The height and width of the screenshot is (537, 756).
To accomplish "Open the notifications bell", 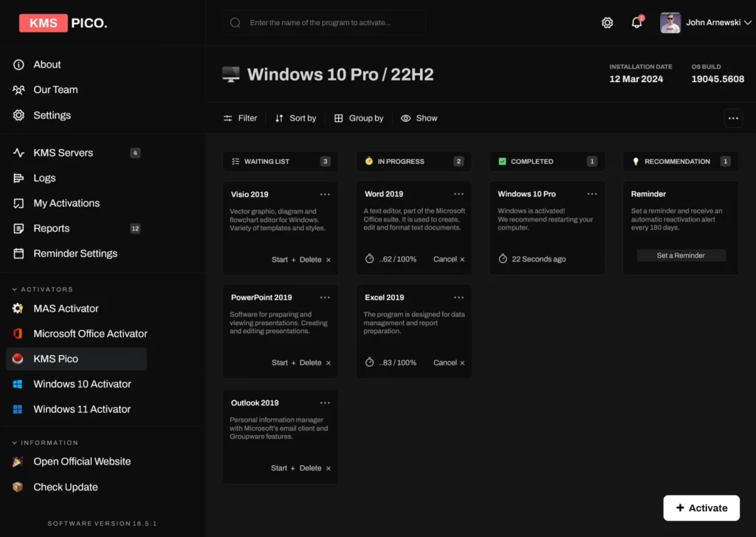I will (x=636, y=23).
